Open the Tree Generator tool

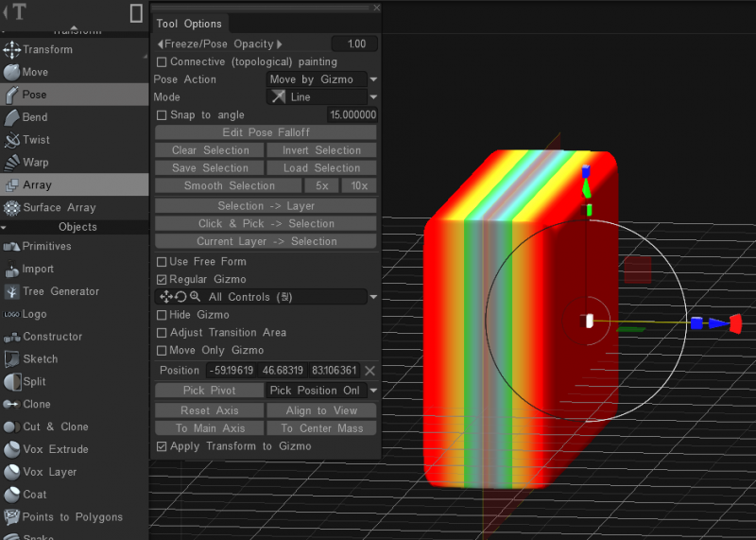click(x=60, y=291)
